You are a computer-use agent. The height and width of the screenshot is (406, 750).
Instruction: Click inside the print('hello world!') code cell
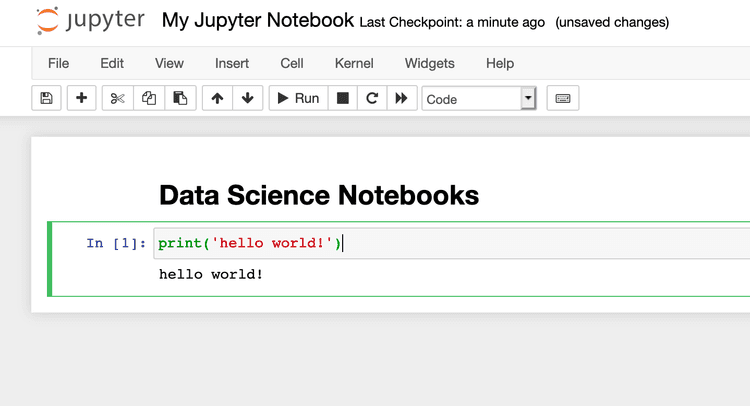click(x=452, y=243)
